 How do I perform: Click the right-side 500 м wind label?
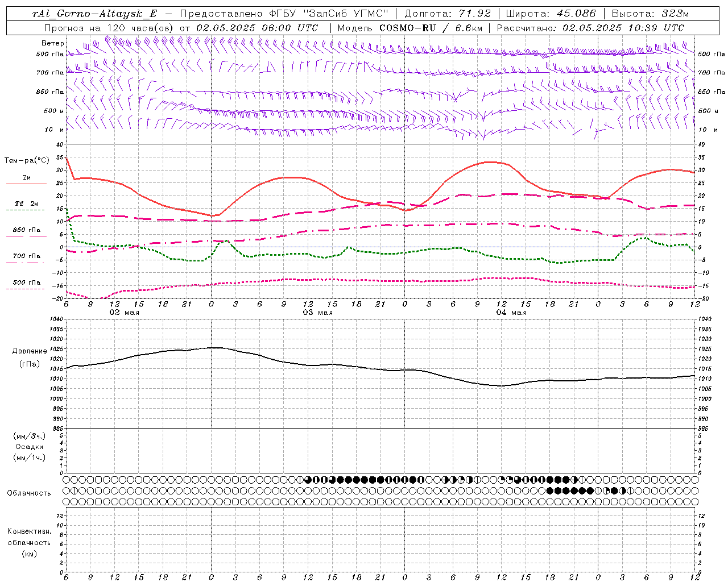click(708, 111)
